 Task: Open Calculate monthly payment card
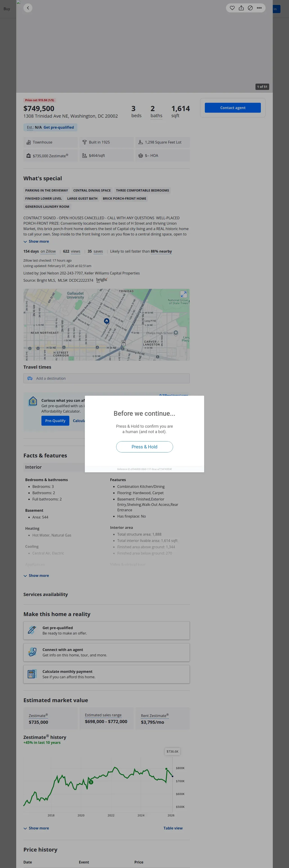click(106, 674)
